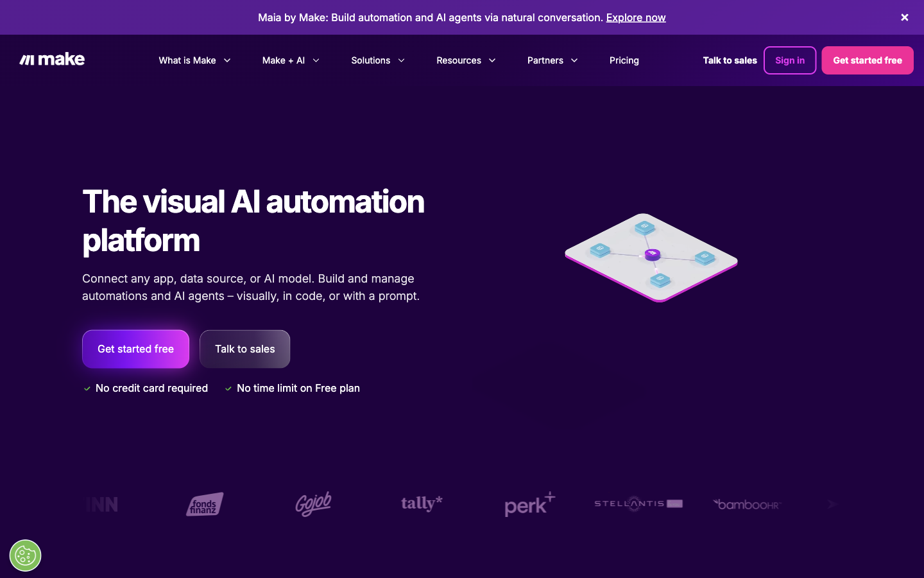
Task: Click the Stellantis logo
Action: point(638,504)
